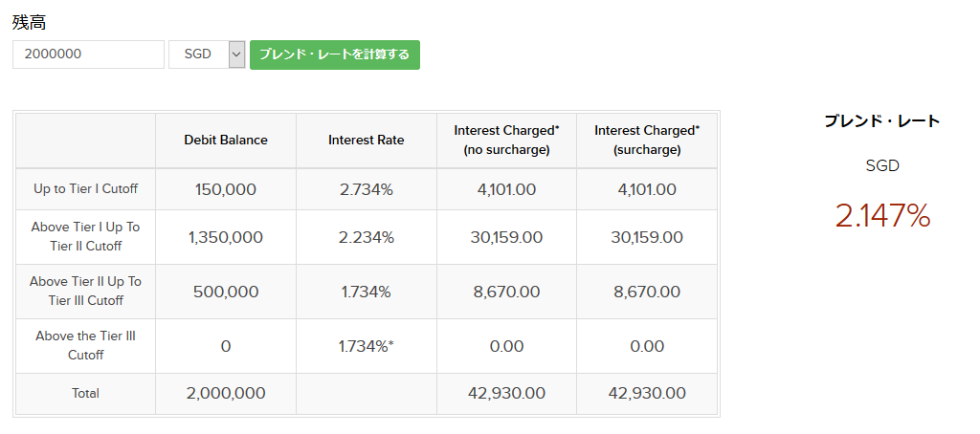
Task: Click the 1.734%* rate with asterisk
Action: 367,346
